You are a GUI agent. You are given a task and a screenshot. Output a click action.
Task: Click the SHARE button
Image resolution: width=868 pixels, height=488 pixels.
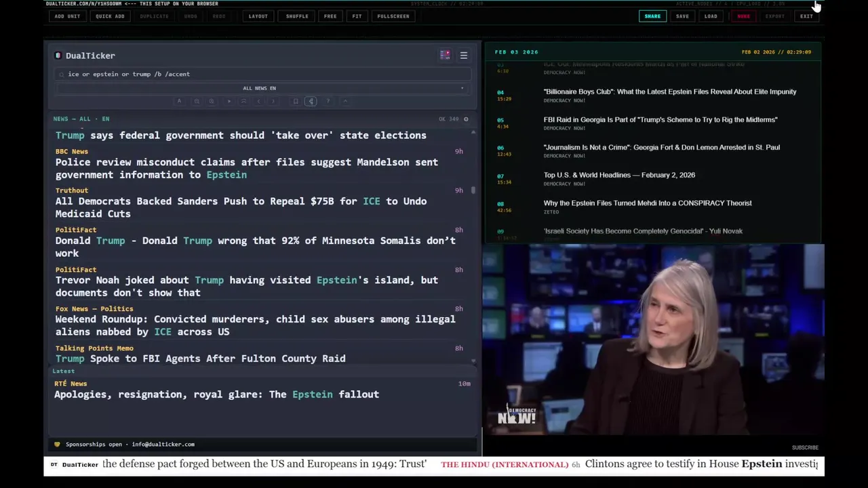(x=652, y=16)
